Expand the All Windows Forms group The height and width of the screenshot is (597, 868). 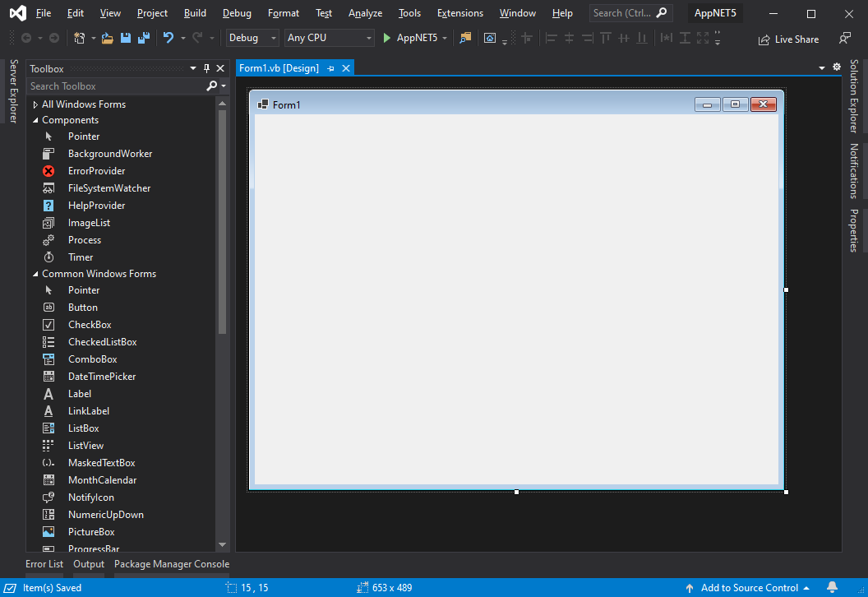click(x=35, y=104)
